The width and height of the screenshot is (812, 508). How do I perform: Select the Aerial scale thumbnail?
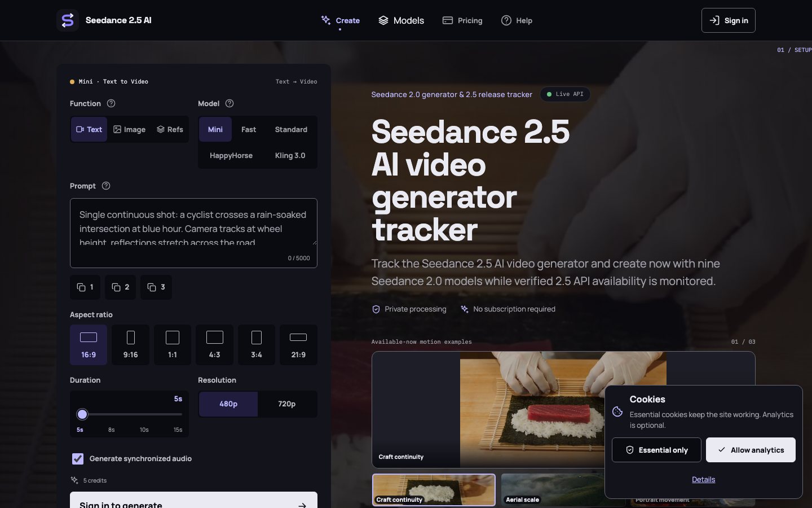tap(563, 490)
